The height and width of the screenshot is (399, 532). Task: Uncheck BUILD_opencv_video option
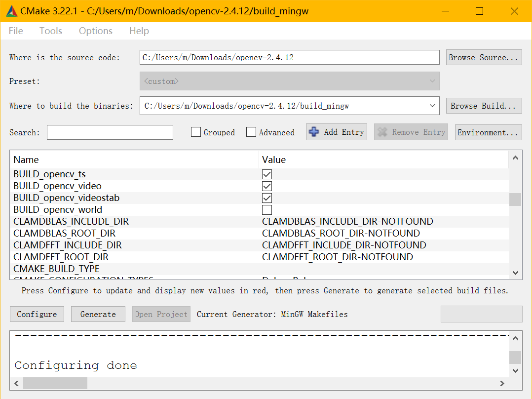click(267, 186)
